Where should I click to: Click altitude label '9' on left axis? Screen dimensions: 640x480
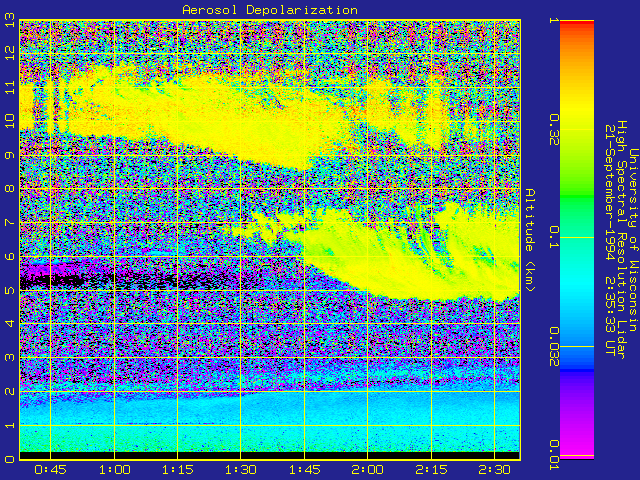click(10, 155)
